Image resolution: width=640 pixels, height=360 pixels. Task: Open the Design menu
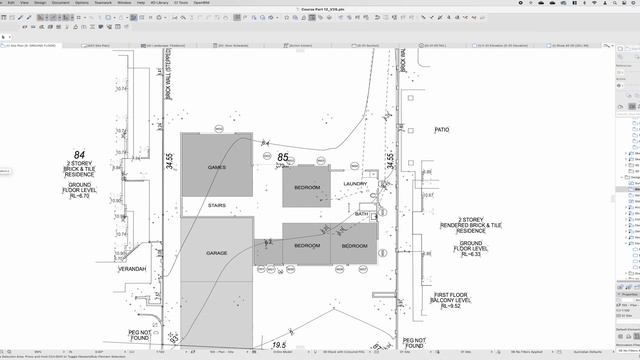click(40, 2)
